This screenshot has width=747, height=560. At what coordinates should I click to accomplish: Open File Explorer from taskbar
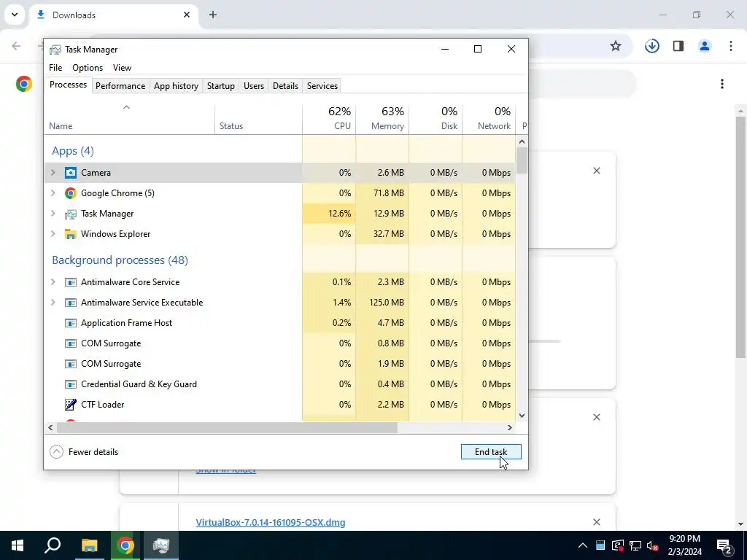89,545
